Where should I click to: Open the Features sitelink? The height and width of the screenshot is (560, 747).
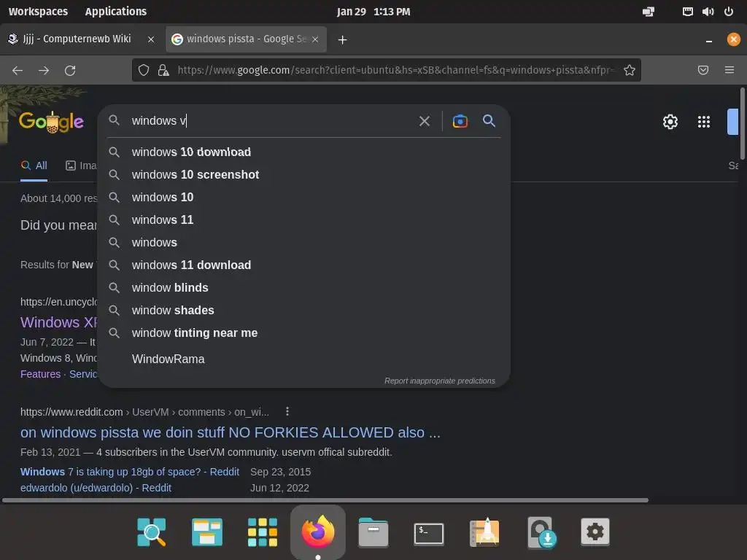(x=41, y=374)
